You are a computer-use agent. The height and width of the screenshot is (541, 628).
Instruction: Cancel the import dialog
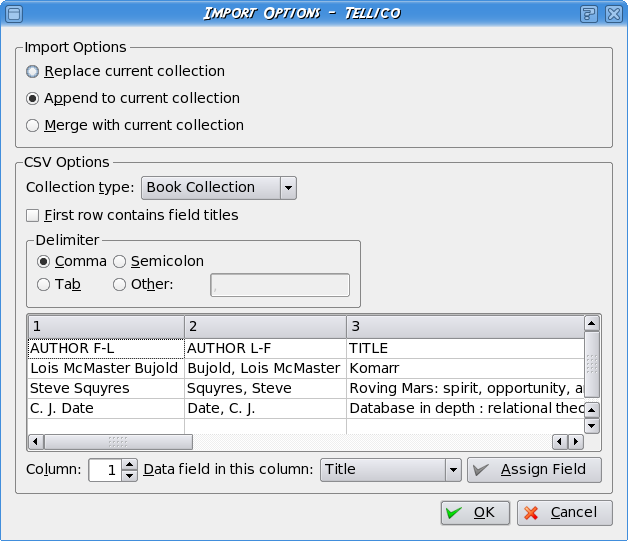(565, 513)
